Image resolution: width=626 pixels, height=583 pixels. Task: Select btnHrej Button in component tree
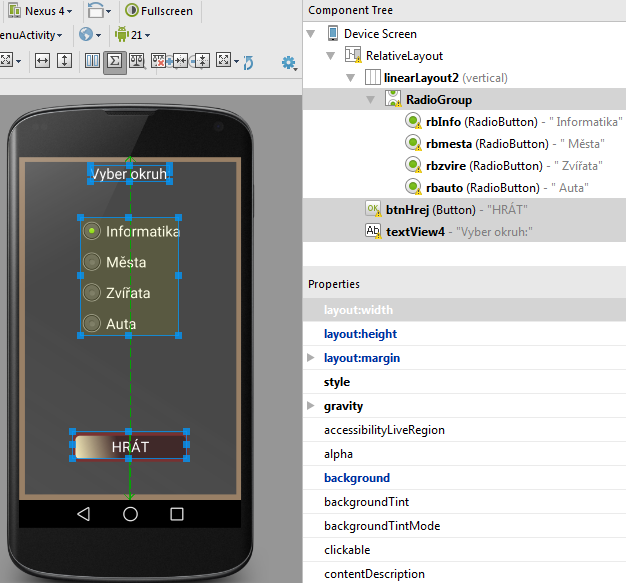(456, 210)
